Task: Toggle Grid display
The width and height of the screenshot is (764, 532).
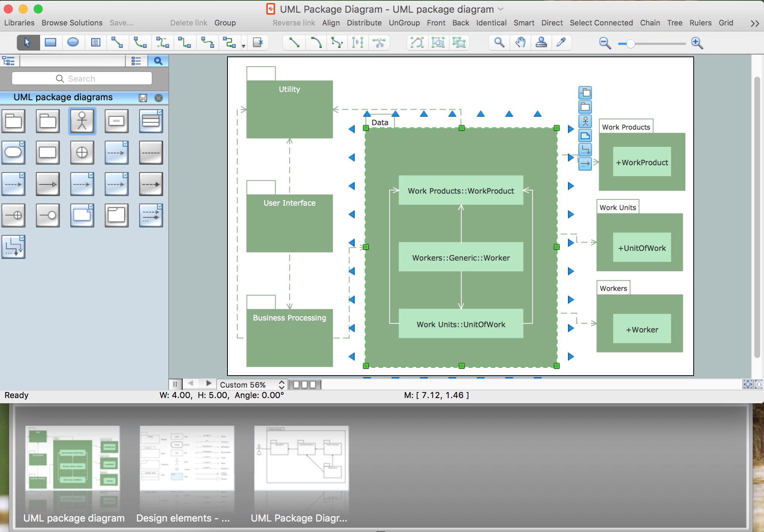Action: coord(726,23)
